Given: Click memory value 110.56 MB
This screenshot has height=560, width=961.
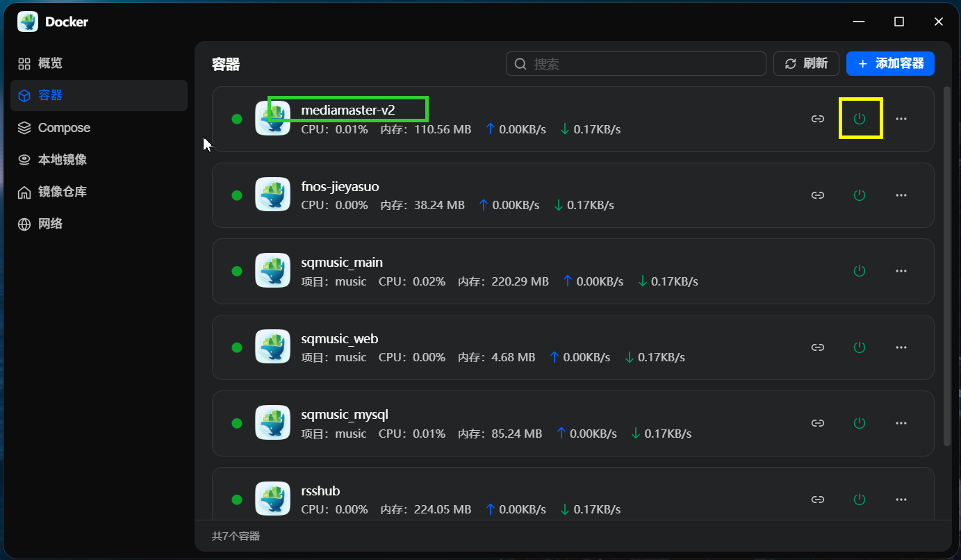Looking at the screenshot, I should pyautogui.click(x=443, y=129).
